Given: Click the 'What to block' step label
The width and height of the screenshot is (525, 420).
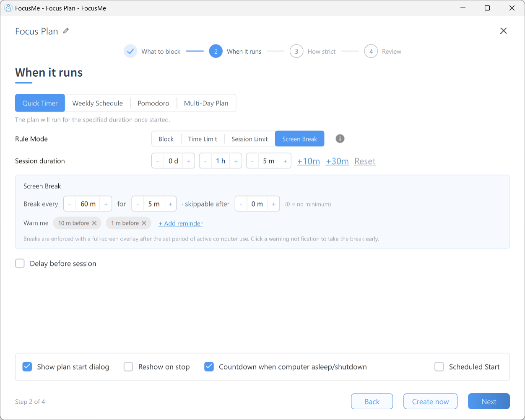Looking at the screenshot, I should [161, 52].
